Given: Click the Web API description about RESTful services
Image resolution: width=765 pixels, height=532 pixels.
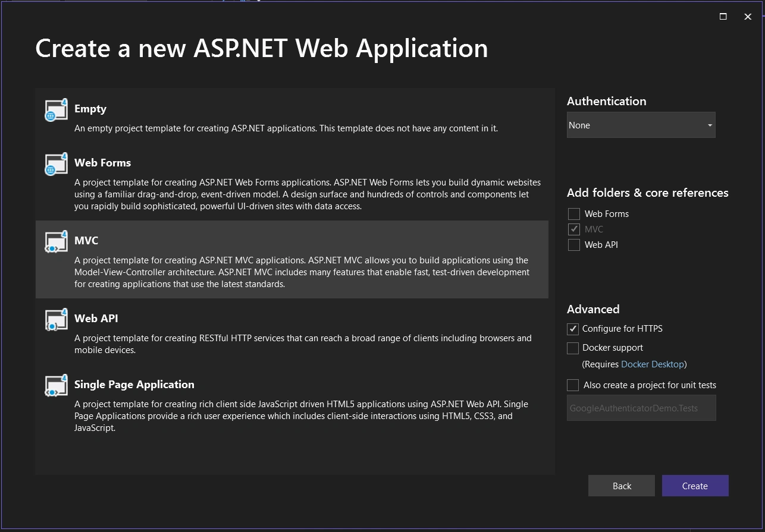Looking at the screenshot, I should (x=303, y=344).
